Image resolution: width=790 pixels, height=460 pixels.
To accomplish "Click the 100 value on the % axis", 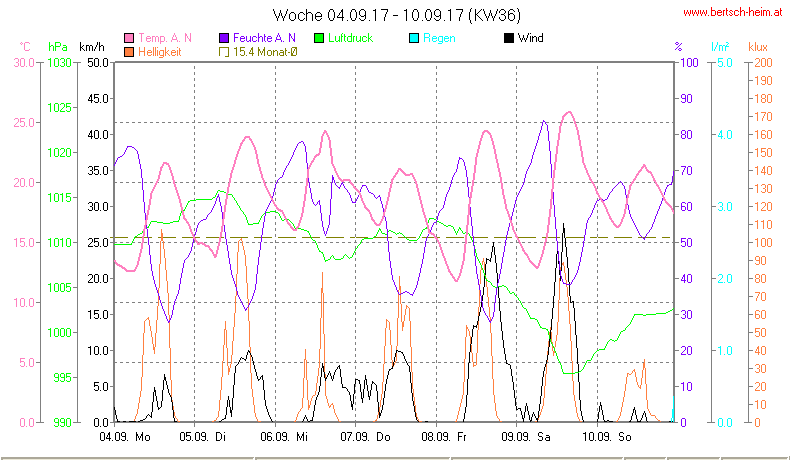I will pos(689,63).
